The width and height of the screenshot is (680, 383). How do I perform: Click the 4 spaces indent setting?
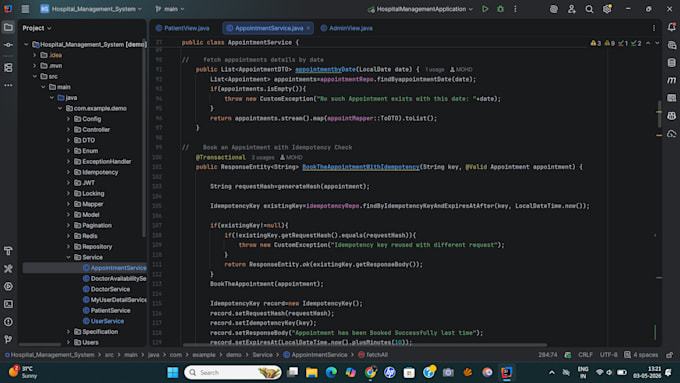coord(641,355)
